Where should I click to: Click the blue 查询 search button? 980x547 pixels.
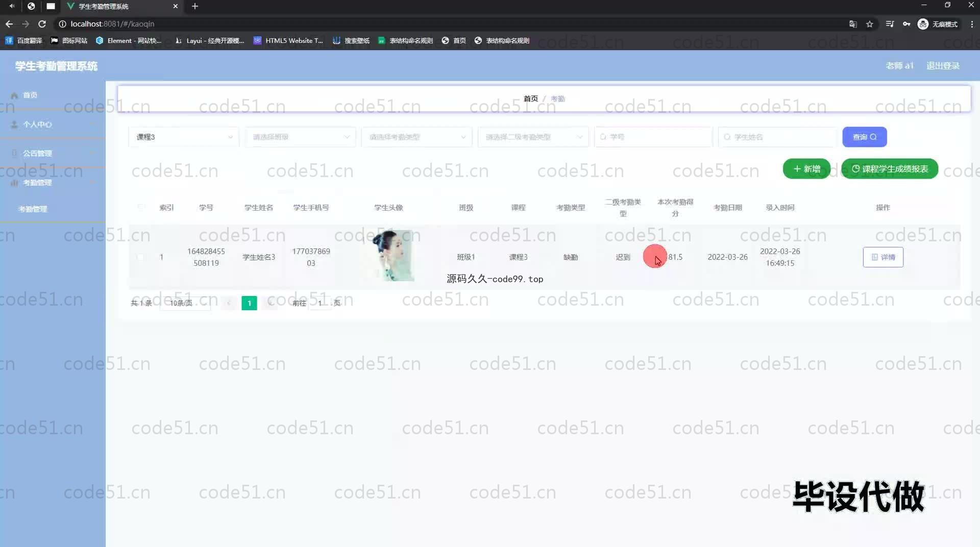pos(864,137)
